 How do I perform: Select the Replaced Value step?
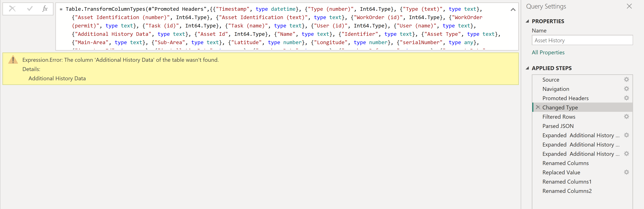(x=561, y=172)
